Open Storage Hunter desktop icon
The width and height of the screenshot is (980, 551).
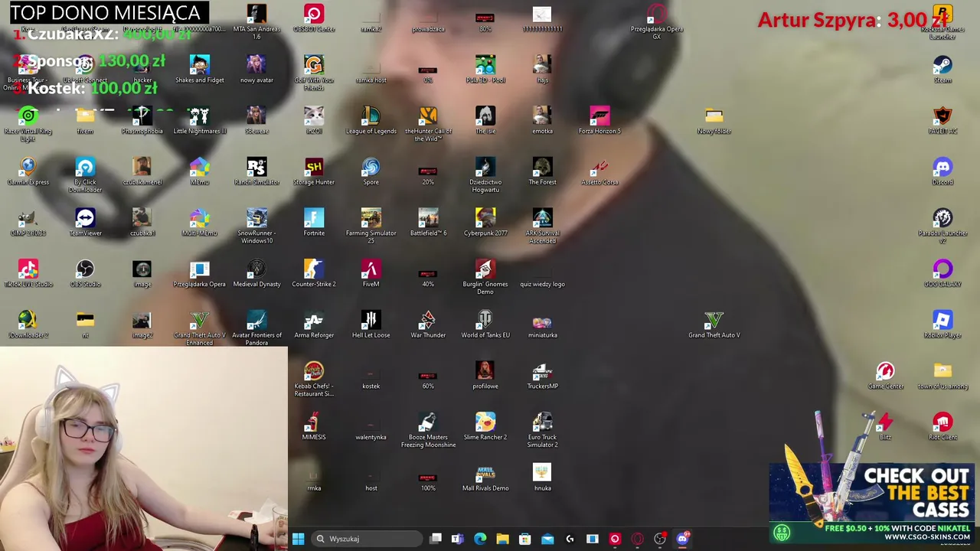coord(314,171)
